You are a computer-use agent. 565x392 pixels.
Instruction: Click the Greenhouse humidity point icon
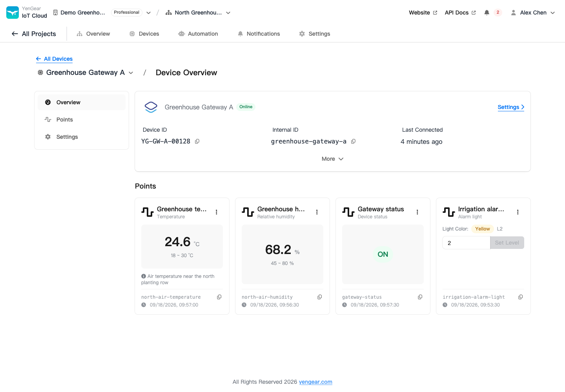tap(248, 212)
